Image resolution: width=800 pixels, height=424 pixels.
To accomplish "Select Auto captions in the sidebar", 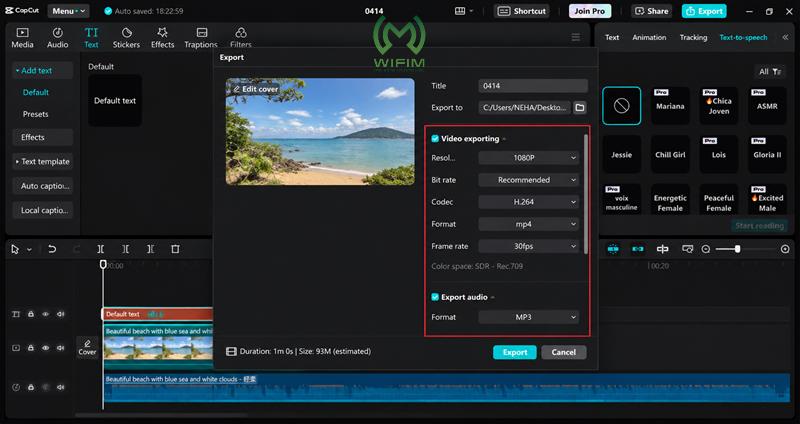I will [42, 186].
